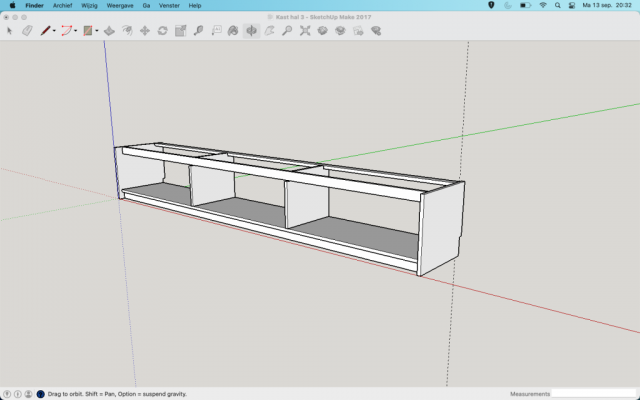Image resolution: width=640 pixels, height=400 pixels.
Task: Open the Apple menu
Action: point(13,6)
